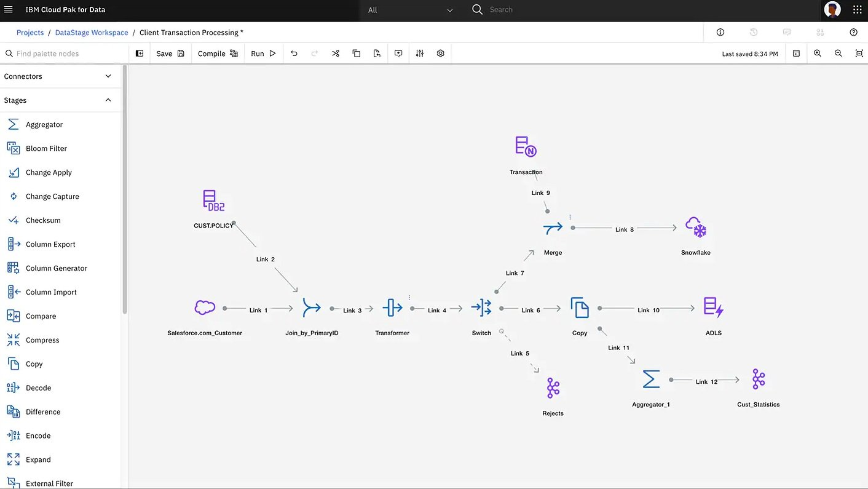This screenshot has width=868, height=489.
Task: Zoom in on the canvas
Action: (x=818, y=54)
